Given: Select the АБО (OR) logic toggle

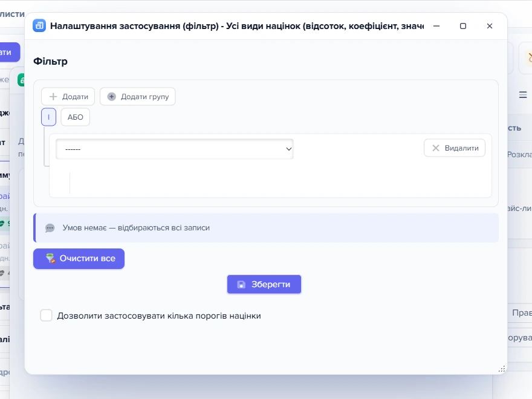Looking at the screenshot, I should 76,117.
